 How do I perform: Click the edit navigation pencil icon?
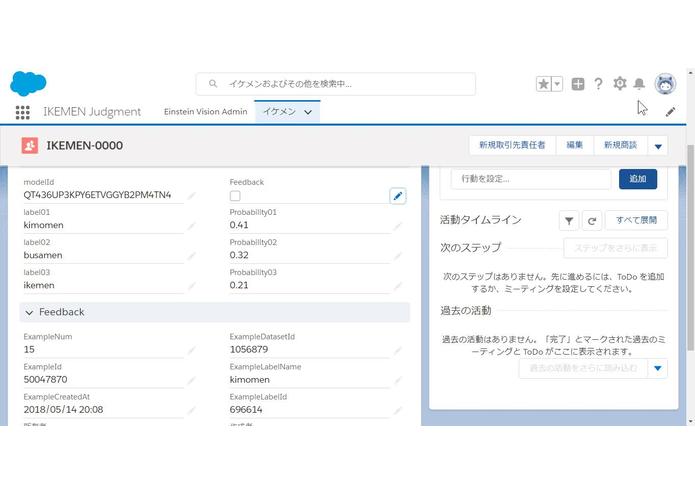click(670, 112)
